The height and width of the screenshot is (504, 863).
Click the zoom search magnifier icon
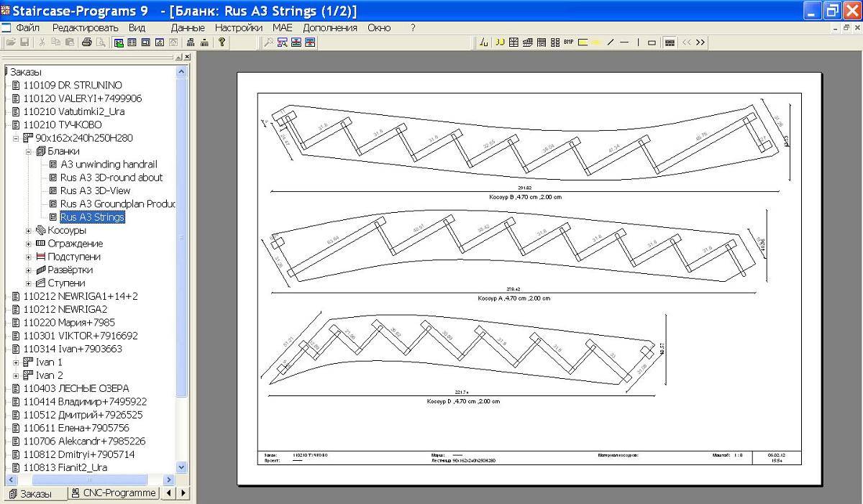269,42
